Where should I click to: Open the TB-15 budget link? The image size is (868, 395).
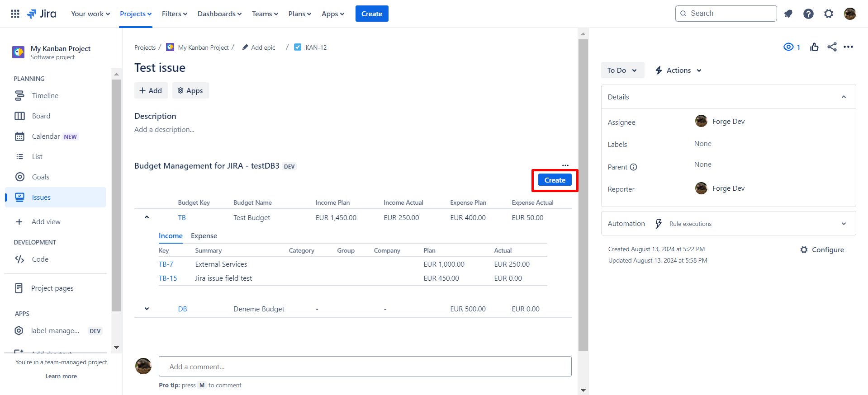point(168,278)
